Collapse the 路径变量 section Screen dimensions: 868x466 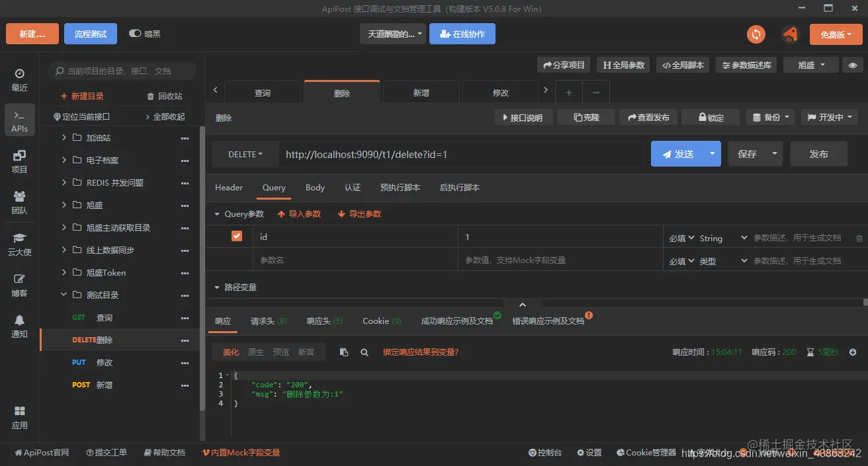216,288
